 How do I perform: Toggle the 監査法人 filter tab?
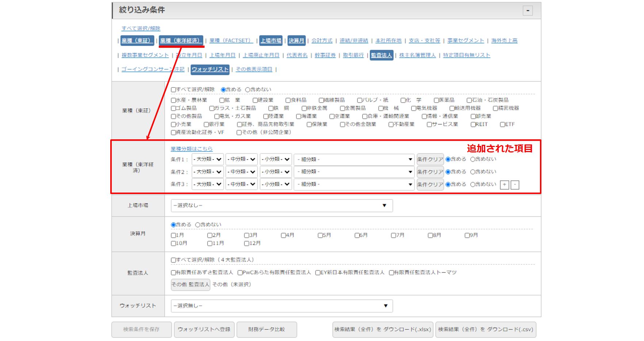tap(381, 55)
